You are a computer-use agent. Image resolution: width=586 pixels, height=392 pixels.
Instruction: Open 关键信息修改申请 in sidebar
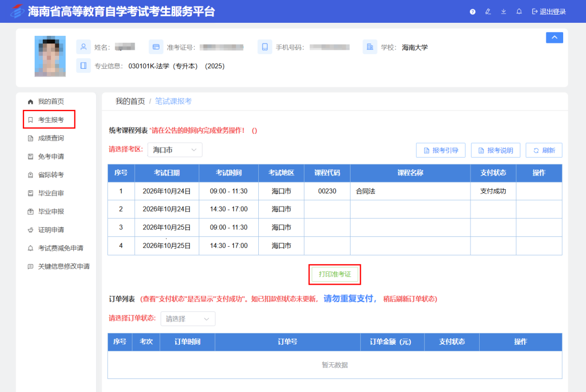[63, 266]
